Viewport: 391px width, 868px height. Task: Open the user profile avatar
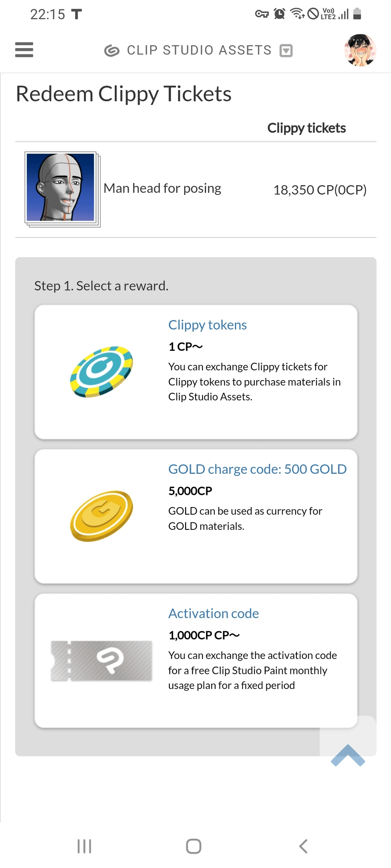pos(360,50)
